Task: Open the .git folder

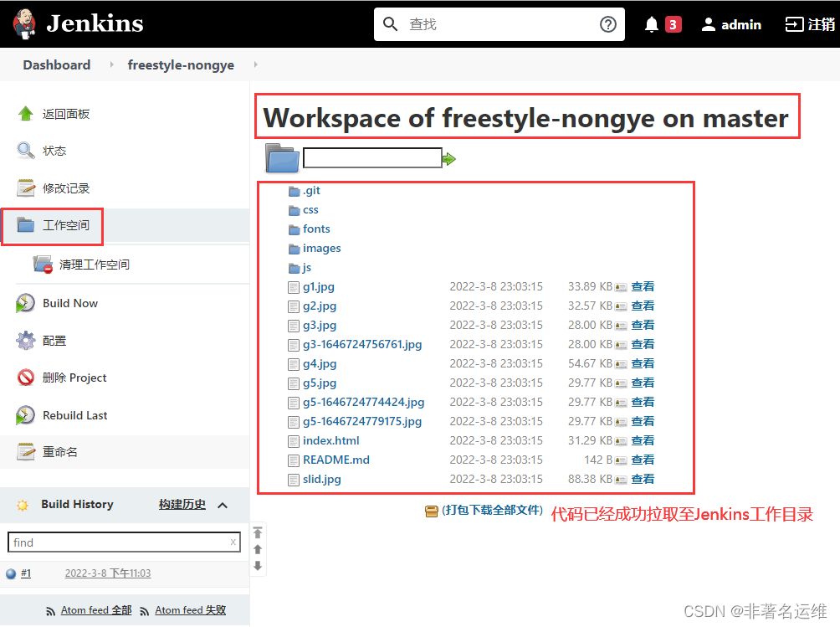Action: pos(311,190)
